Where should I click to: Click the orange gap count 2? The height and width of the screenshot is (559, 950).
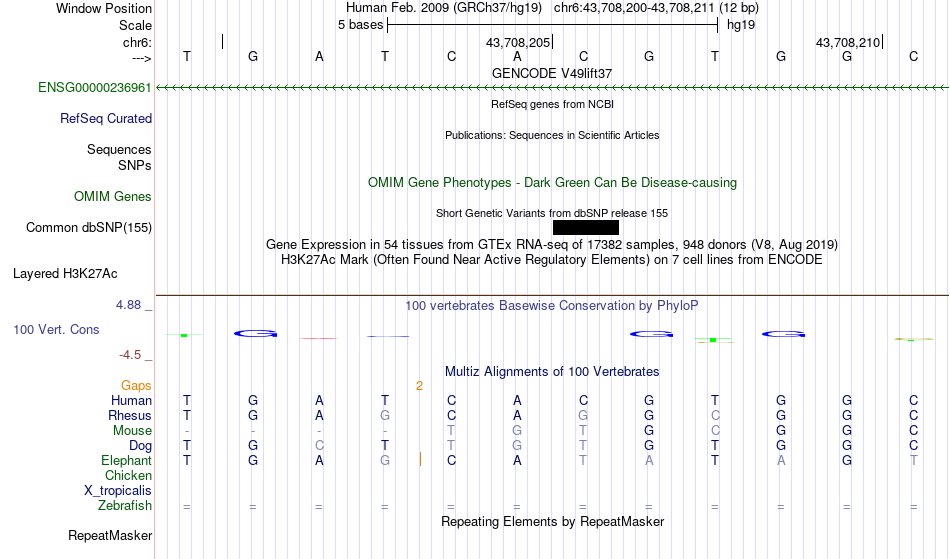pos(419,386)
